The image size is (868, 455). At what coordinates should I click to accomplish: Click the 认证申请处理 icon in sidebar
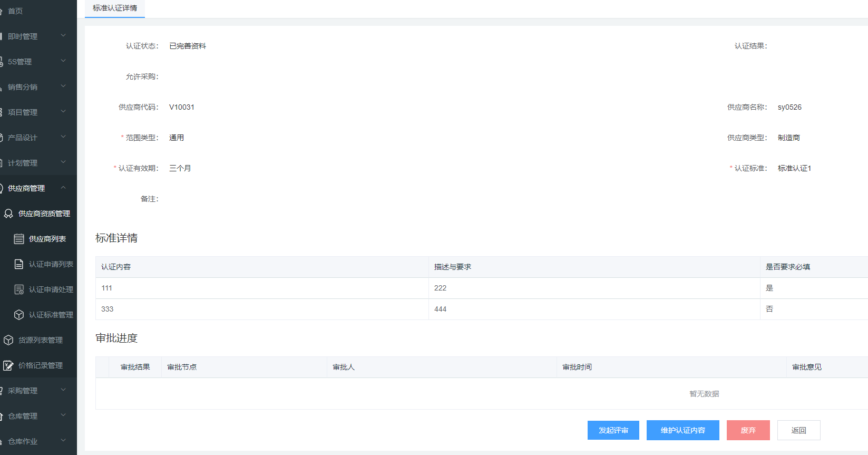[19, 289]
